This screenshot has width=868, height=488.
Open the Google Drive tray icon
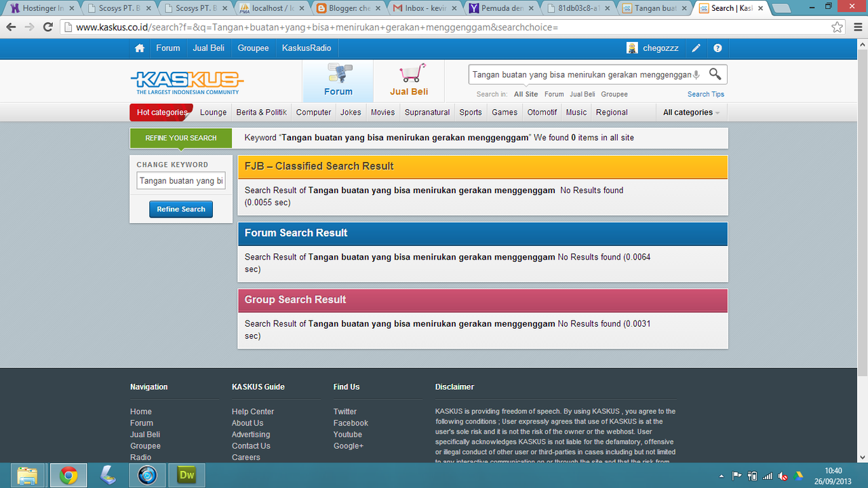(x=799, y=476)
